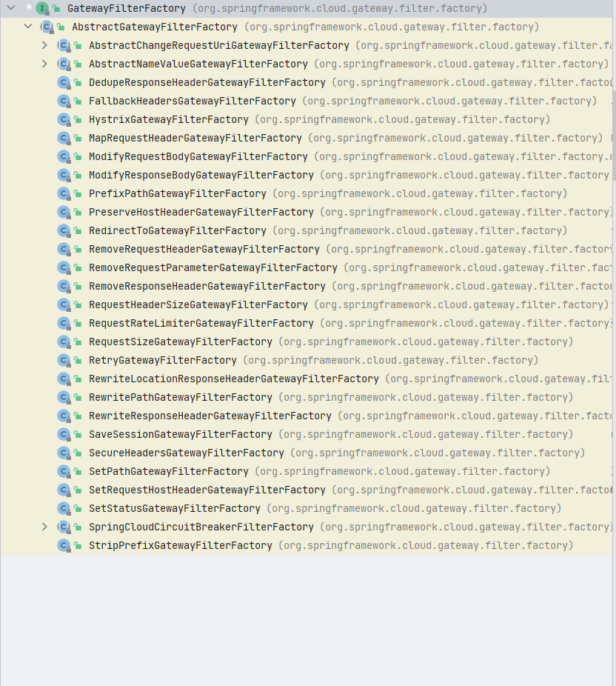Select RewritePathGatewayFilterFactory class name
Screen dimensions: 616x686
181,397
